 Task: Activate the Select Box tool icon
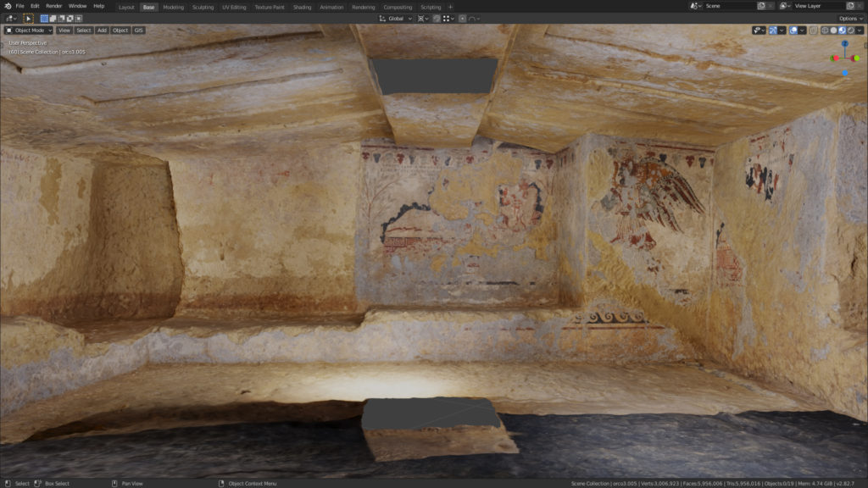(28, 19)
